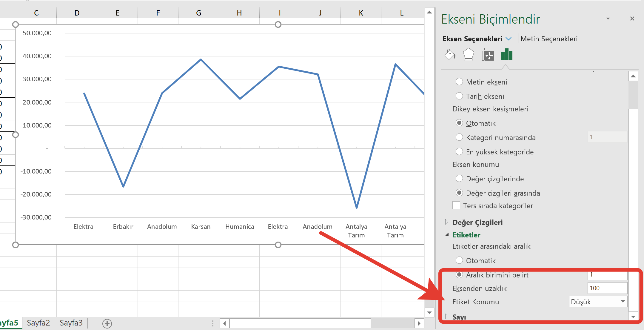
Task: Close the Ekseni Biçimlendir pane
Action: [632, 19]
